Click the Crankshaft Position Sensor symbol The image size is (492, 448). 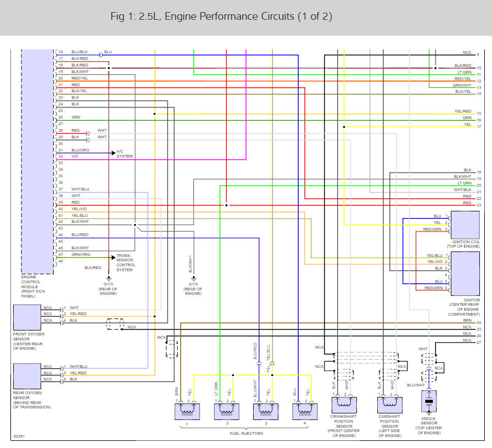pyautogui.click(x=344, y=405)
